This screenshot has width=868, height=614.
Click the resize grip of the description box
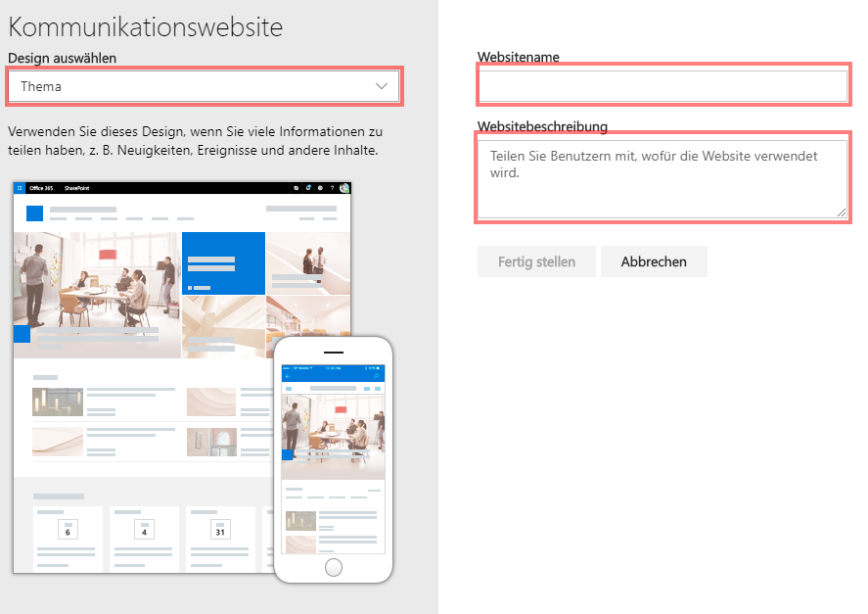pos(842,212)
